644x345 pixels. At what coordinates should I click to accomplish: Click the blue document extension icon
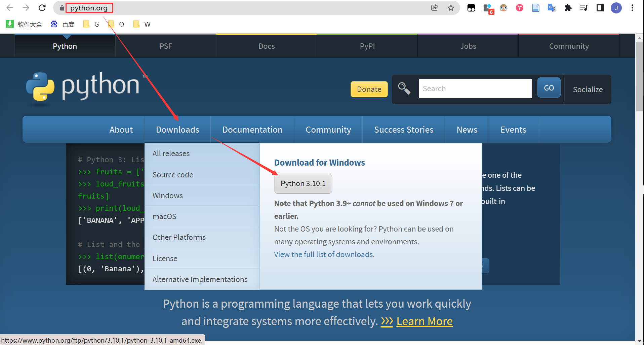pos(535,8)
